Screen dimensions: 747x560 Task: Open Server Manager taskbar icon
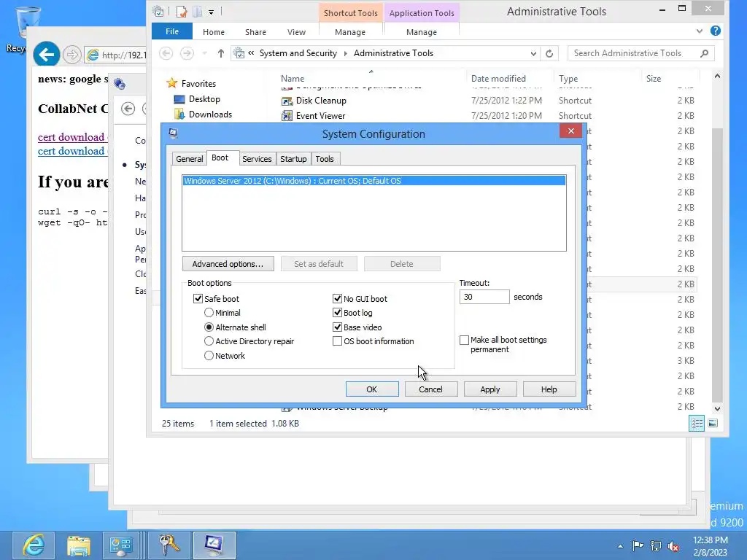(120, 545)
